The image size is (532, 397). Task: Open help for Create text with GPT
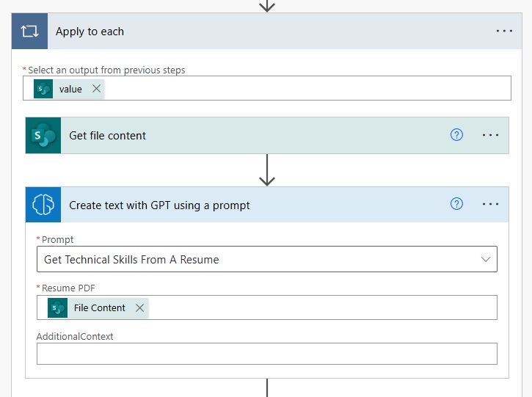[x=456, y=204]
